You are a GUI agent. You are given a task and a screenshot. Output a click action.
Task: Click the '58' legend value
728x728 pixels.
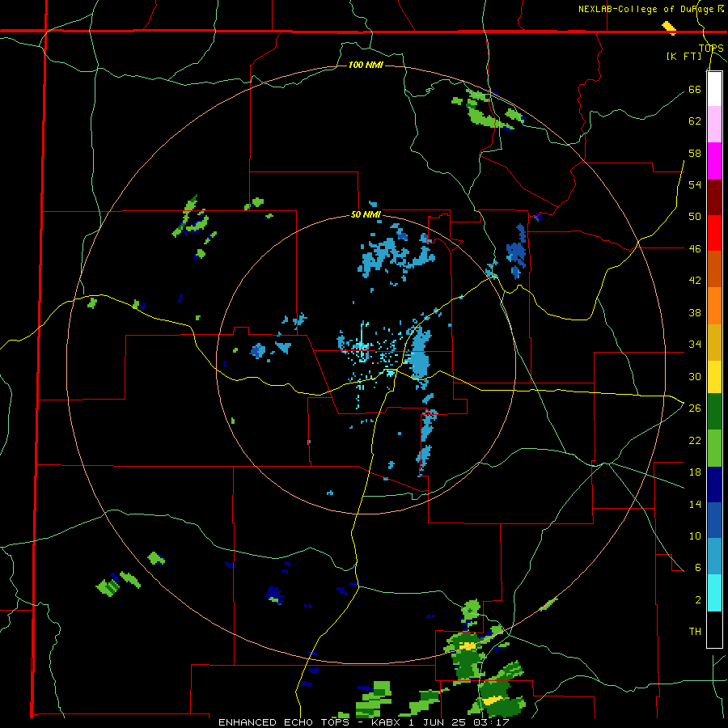tap(695, 153)
